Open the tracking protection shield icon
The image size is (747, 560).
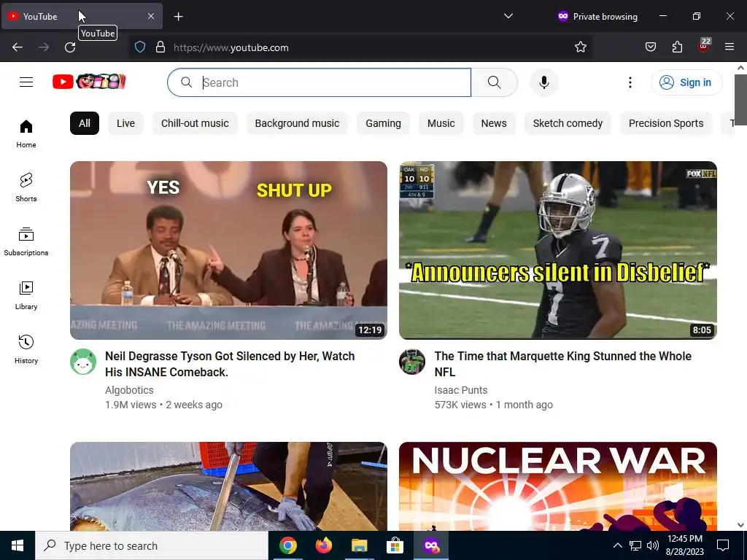[x=139, y=47]
